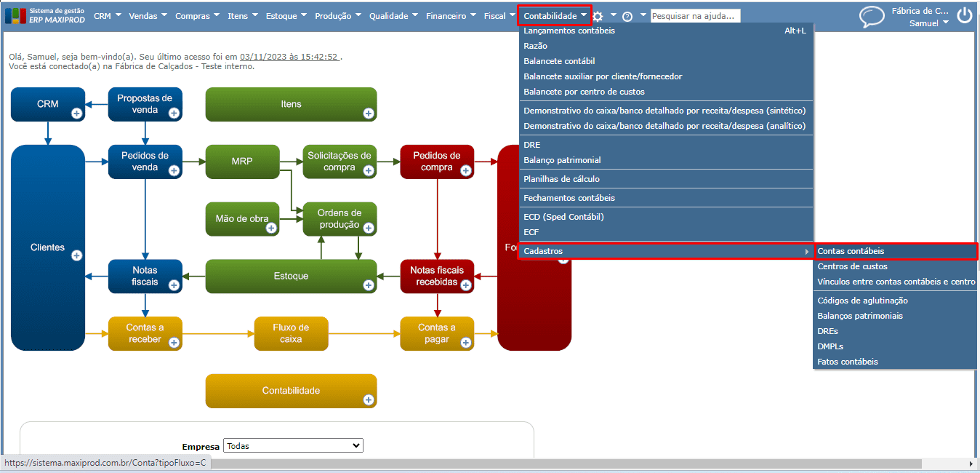Open the Fiscal menu
The image size is (980, 473).
pos(499,15)
